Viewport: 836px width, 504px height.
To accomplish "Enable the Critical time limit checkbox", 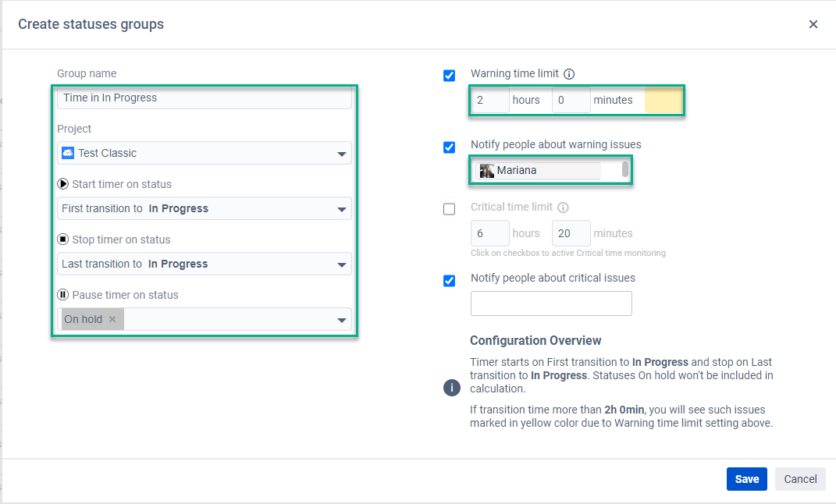I will 450,209.
